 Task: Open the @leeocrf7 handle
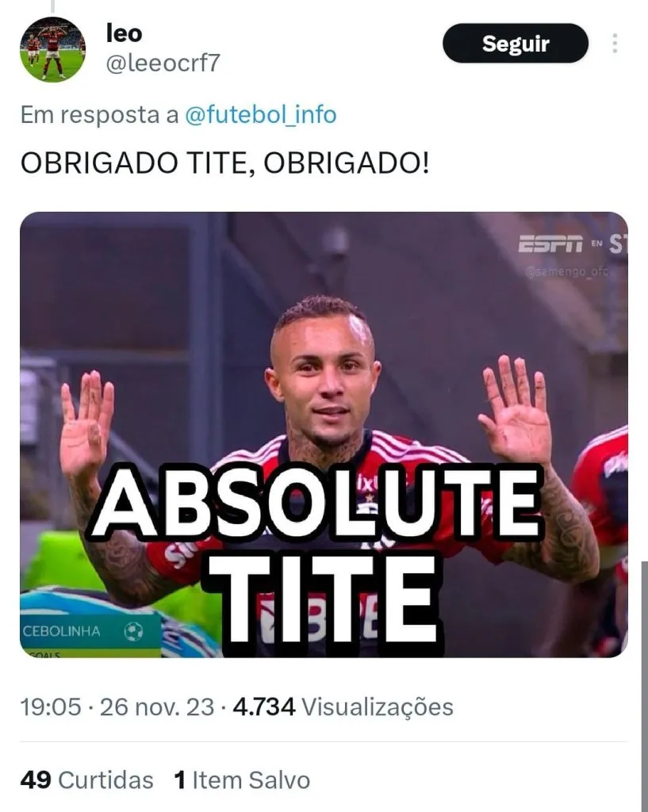[x=163, y=63]
